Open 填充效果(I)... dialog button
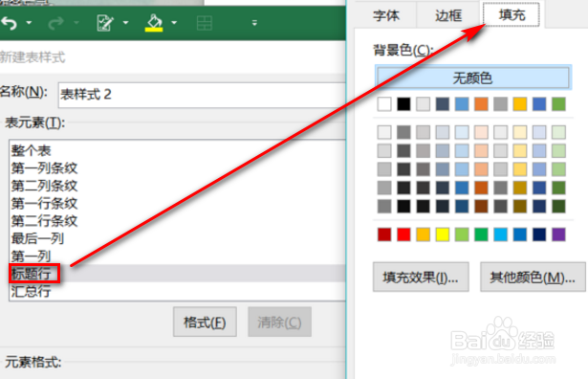The image size is (588, 379). tap(421, 278)
